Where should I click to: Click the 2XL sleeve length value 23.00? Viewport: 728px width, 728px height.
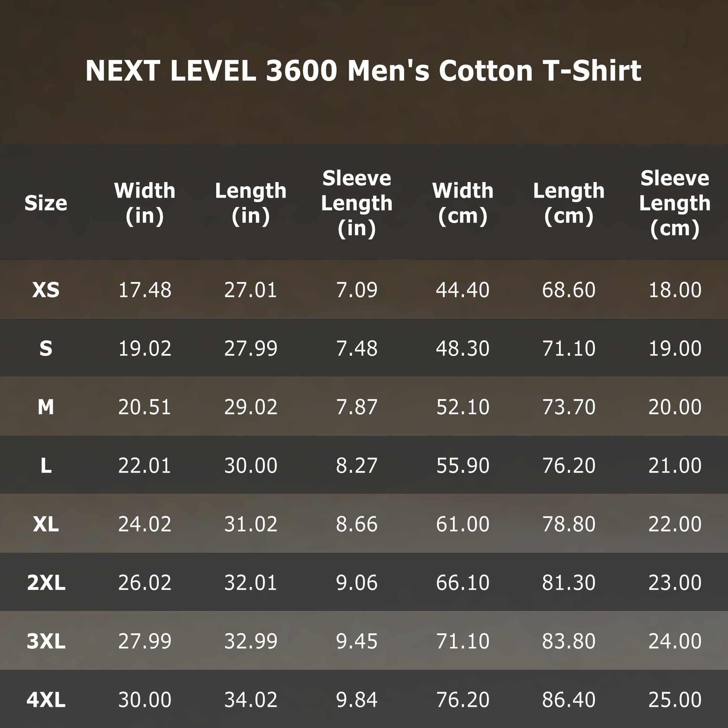[675, 582]
